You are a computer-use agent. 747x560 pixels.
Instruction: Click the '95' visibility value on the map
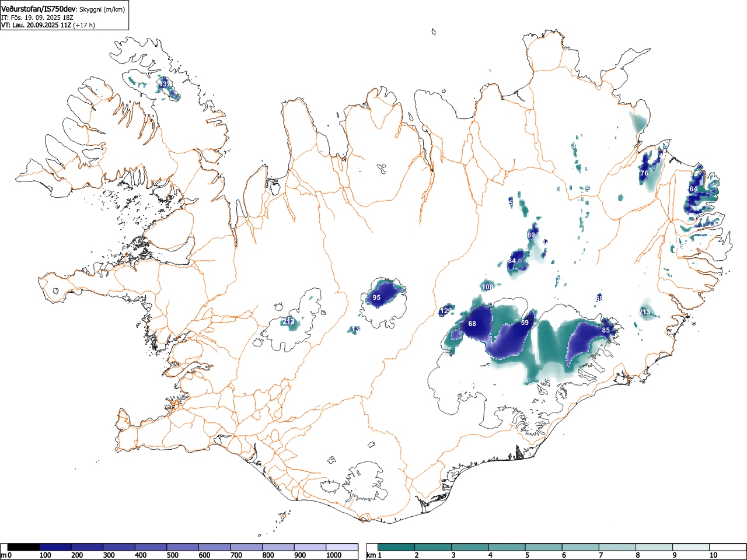tap(376, 297)
